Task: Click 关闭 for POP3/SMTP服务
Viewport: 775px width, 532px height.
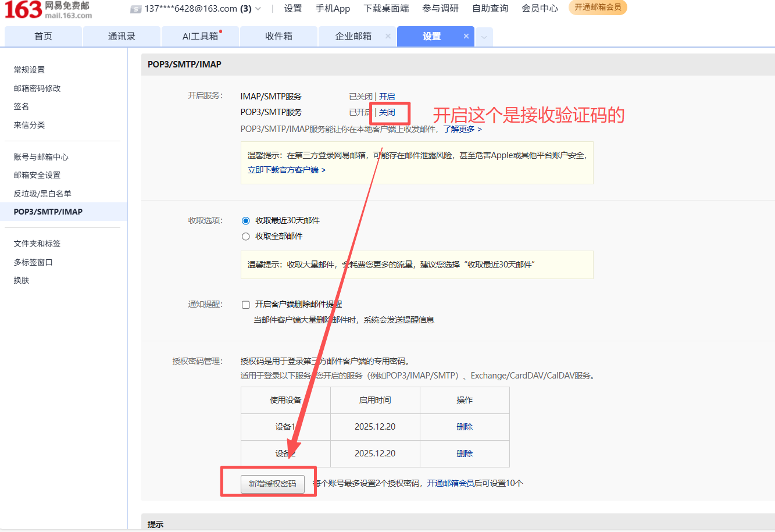Action: click(x=387, y=112)
